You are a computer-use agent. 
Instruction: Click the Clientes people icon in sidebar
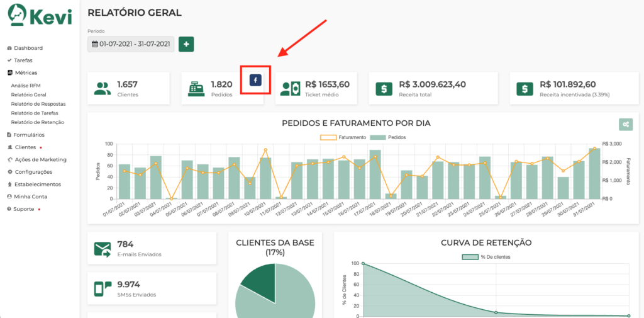(10, 147)
